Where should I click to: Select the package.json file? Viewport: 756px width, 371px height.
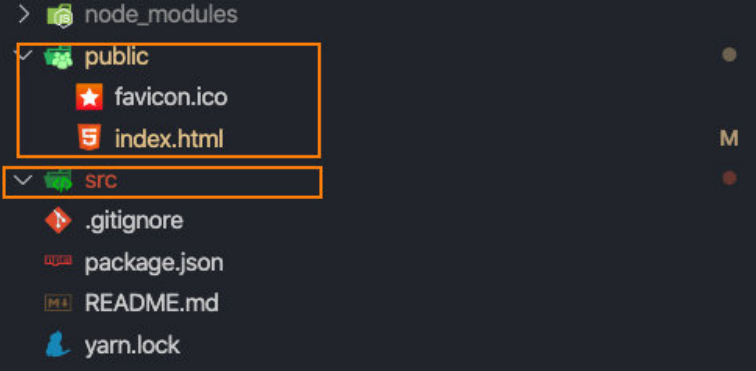point(154,263)
